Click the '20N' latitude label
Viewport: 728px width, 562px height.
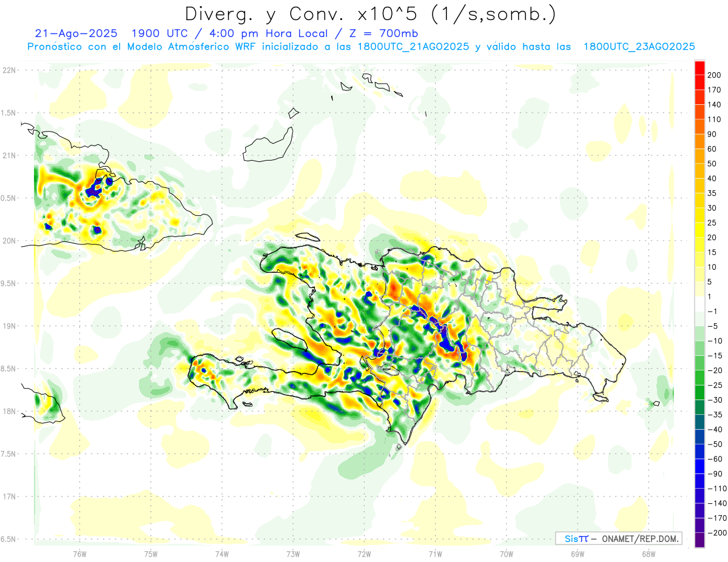8,241
